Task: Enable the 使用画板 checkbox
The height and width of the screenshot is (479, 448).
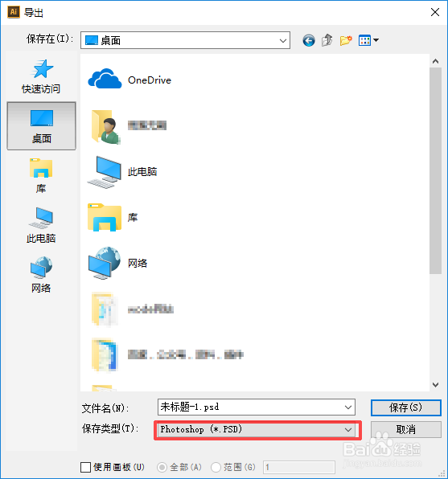Action: 85,467
